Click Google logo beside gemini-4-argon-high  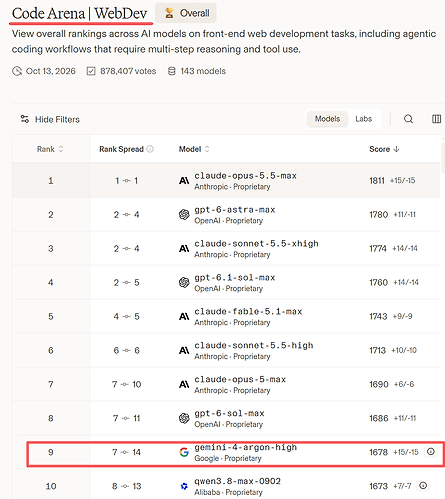[184, 452]
